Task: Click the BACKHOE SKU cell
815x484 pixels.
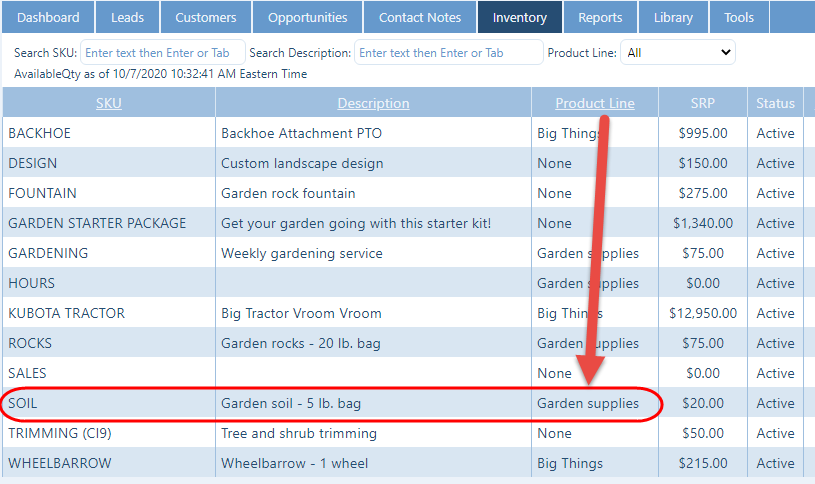Action: click(x=39, y=133)
